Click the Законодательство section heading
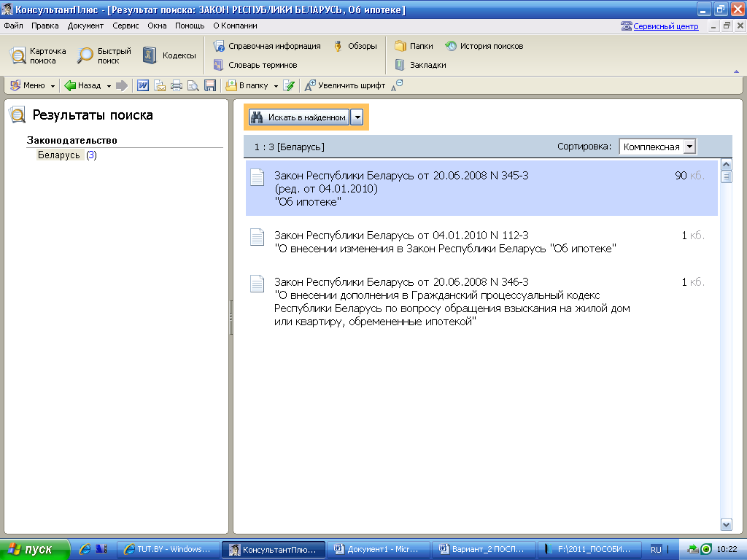 point(72,141)
